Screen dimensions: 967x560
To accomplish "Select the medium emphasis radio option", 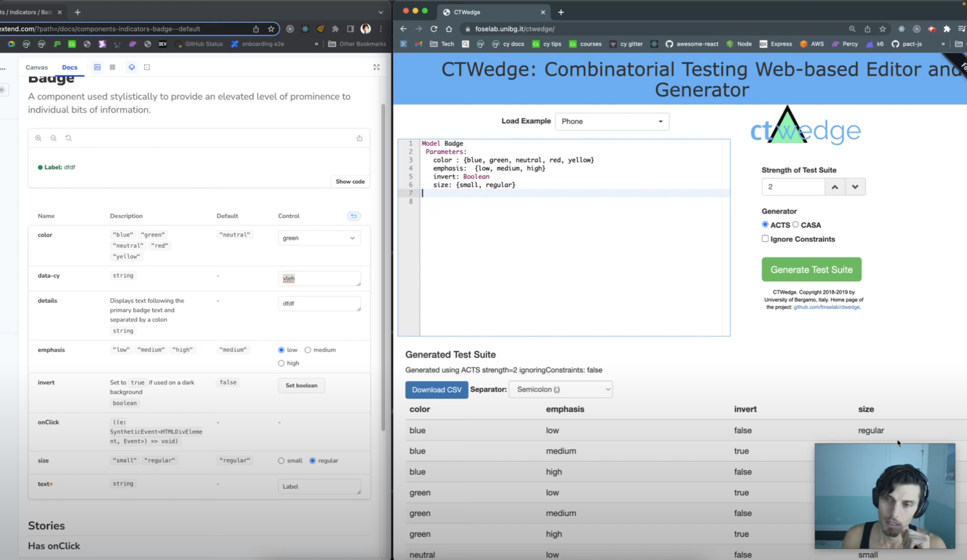I will (308, 350).
